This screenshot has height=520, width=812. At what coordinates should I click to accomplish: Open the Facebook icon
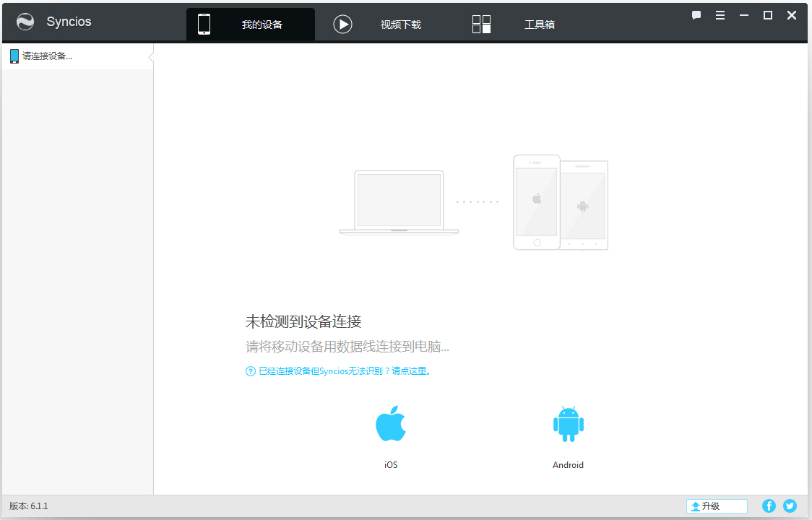tap(769, 506)
